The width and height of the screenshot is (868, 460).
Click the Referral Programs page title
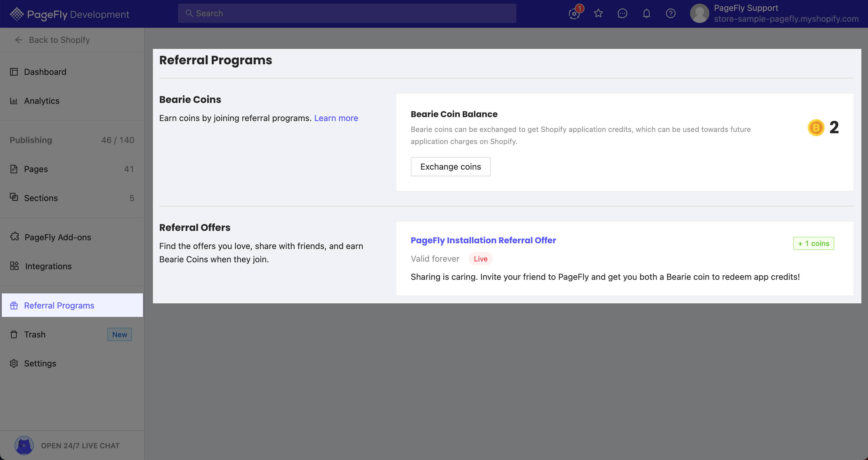click(215, 60)
